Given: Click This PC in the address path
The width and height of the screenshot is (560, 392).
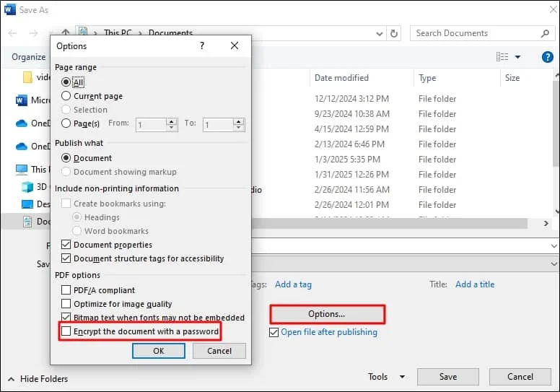Looking at the screenshot, I should pos(118,33).
